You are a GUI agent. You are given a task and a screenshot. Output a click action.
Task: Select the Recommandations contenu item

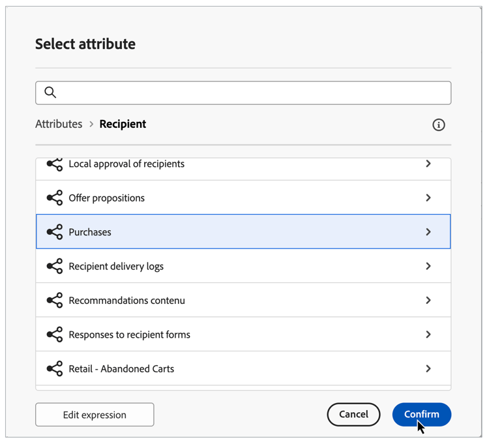(x=127, y=301)
